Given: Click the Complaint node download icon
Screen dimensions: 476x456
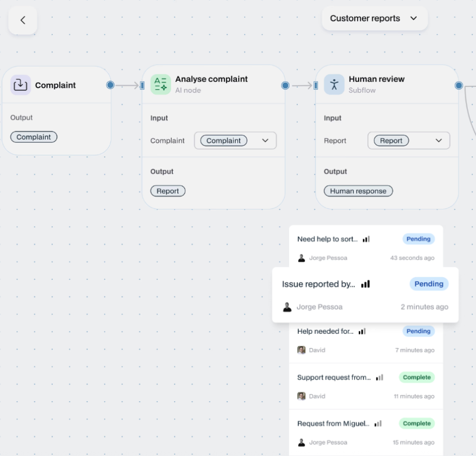Looking at the screenshot, I should click(21, 85).
